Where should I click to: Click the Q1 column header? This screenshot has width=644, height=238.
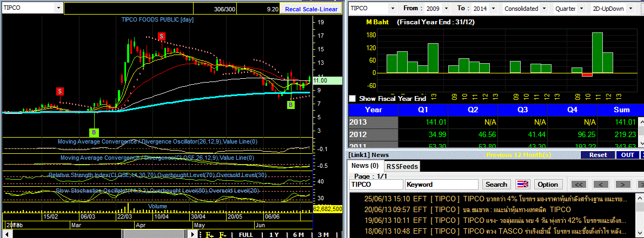point(423,110)
